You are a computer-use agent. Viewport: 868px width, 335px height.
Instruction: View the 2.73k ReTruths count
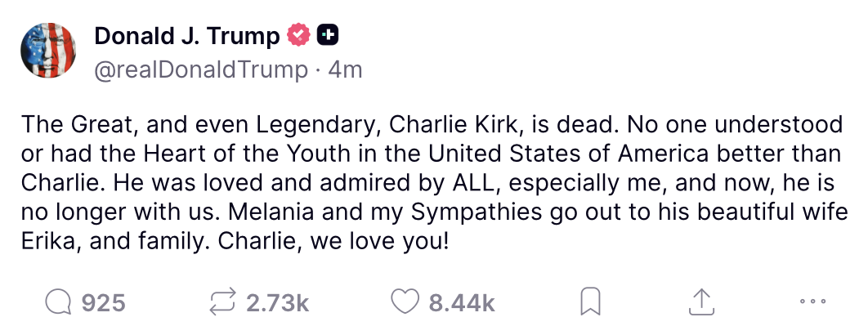(277, 303)
